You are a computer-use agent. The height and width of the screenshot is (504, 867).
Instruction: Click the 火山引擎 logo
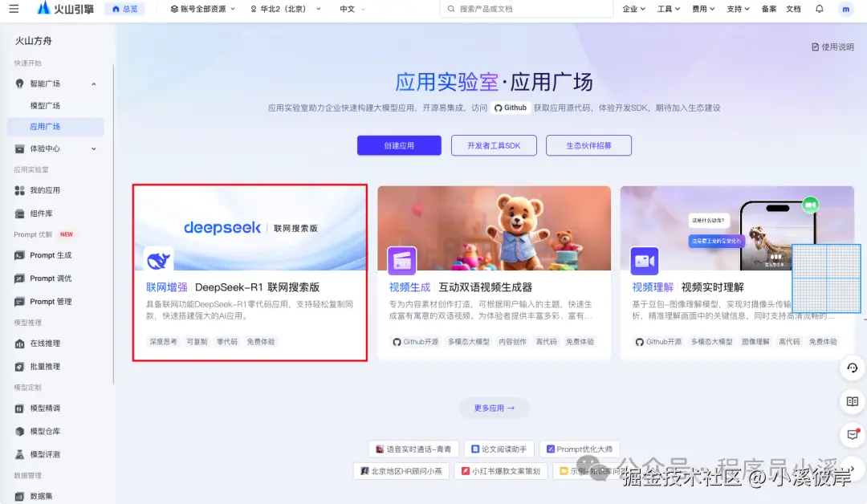(x=63, y=9)
